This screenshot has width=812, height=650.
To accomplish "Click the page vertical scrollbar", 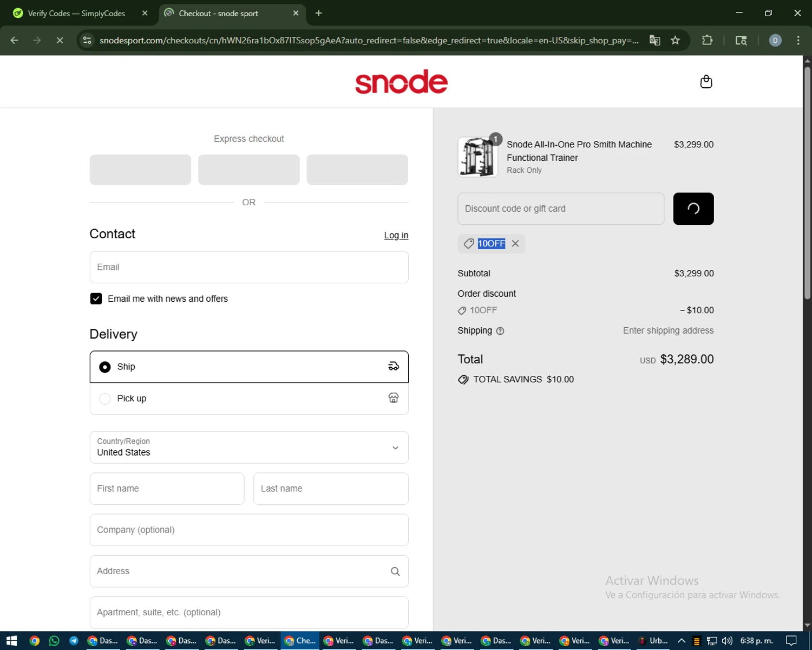I will click(x=807, y=182).
